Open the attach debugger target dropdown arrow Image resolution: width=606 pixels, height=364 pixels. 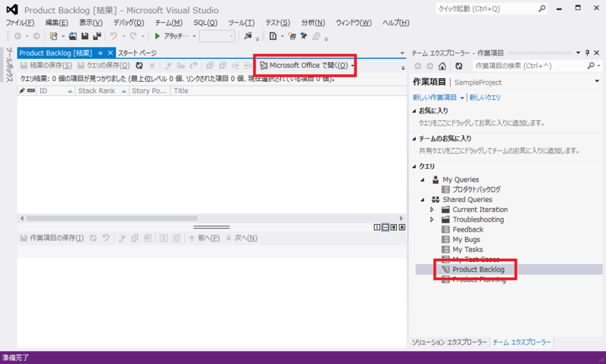pos(194,36)
